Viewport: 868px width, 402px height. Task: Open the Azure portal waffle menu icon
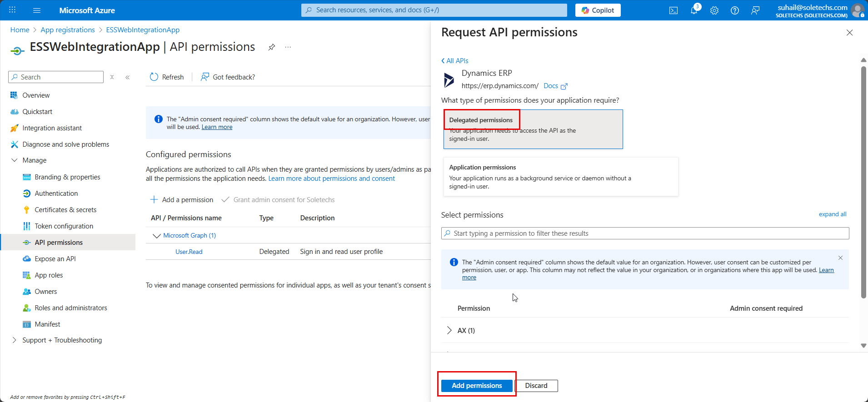(12, 10)
